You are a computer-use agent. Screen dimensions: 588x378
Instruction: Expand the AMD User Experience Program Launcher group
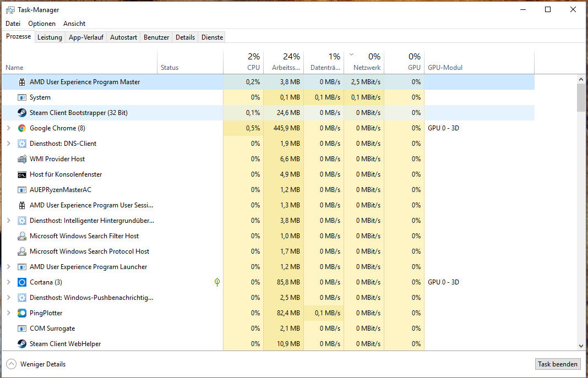point(9,267)
